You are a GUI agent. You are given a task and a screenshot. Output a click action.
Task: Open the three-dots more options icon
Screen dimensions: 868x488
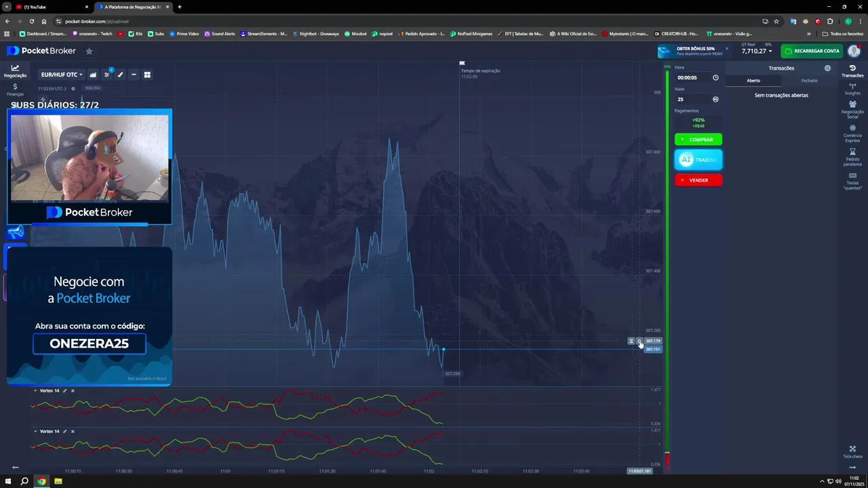point(134,75)
